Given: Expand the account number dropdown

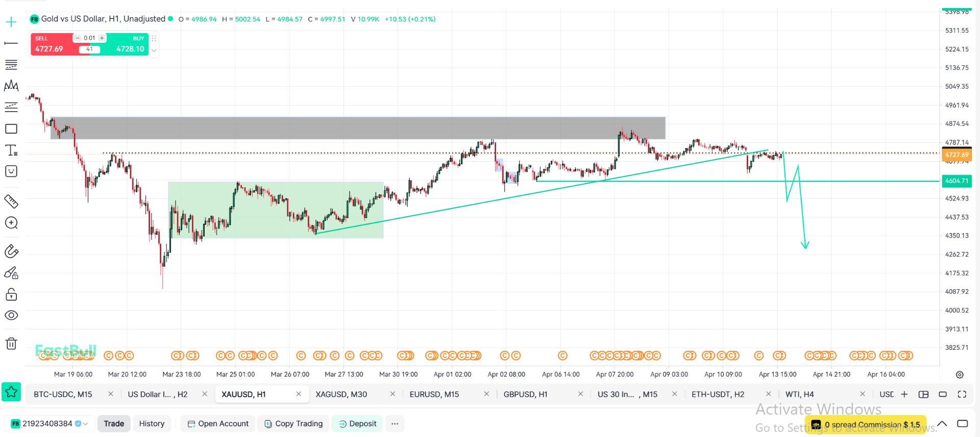Looking at the screenshot, I should pyautogui.click(x=85, y=424).
